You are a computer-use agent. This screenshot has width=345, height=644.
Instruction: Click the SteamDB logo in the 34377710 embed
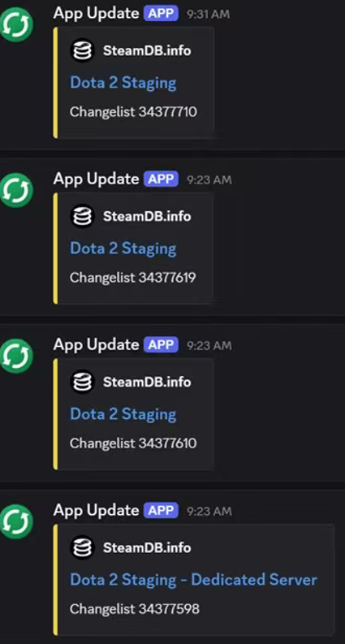(82, 50)
